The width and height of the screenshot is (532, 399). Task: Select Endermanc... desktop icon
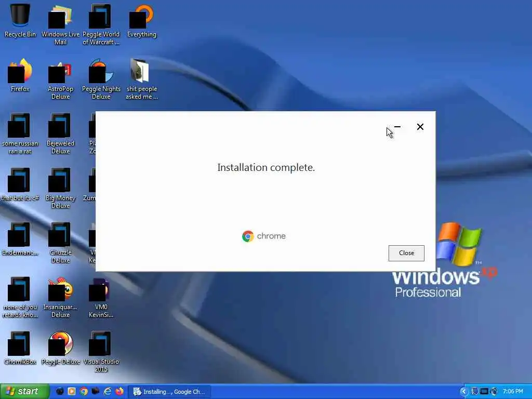coord(20,240)
